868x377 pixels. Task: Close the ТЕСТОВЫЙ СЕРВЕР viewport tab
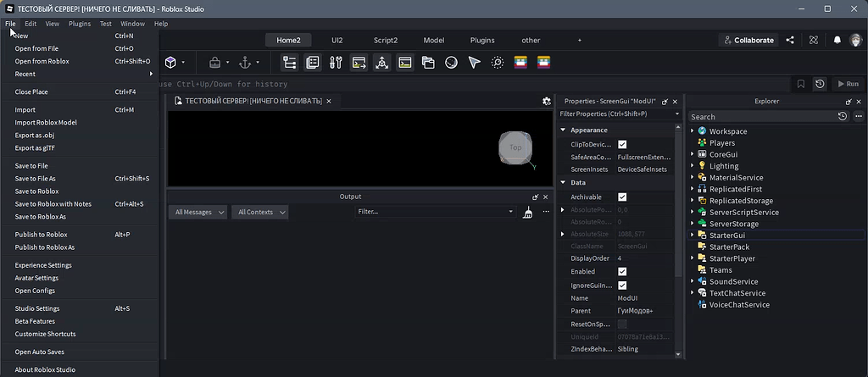click(x=328, y=101)
